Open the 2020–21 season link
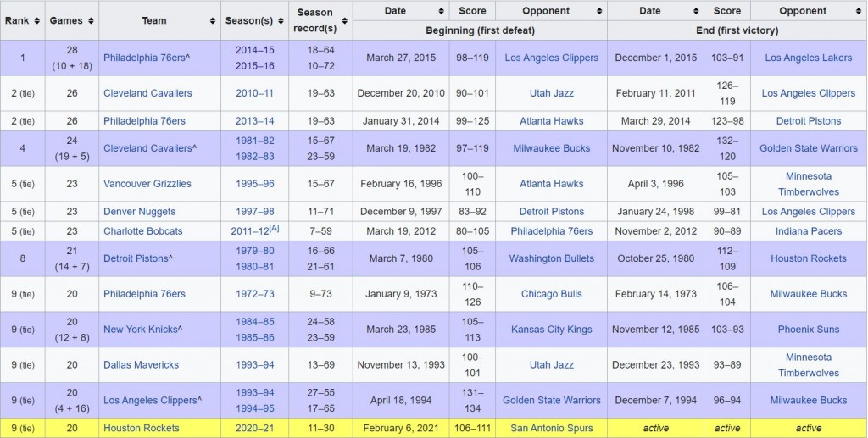 tap(254, 428)
